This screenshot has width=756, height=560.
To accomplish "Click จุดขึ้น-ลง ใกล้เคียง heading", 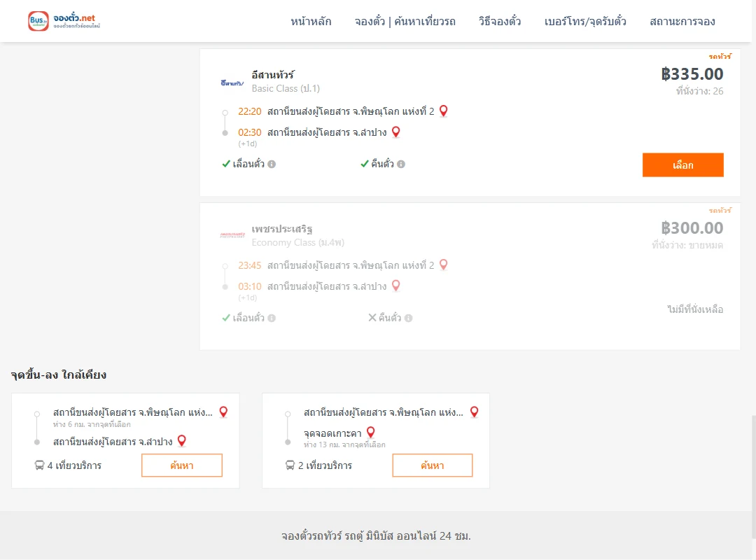I will pos(59,374).
